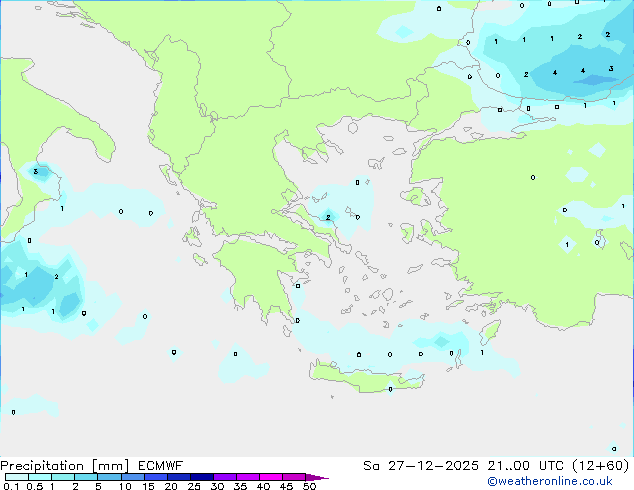Click the '21..00 UTC' time text

pyautogui.click(x=526, y=466)
